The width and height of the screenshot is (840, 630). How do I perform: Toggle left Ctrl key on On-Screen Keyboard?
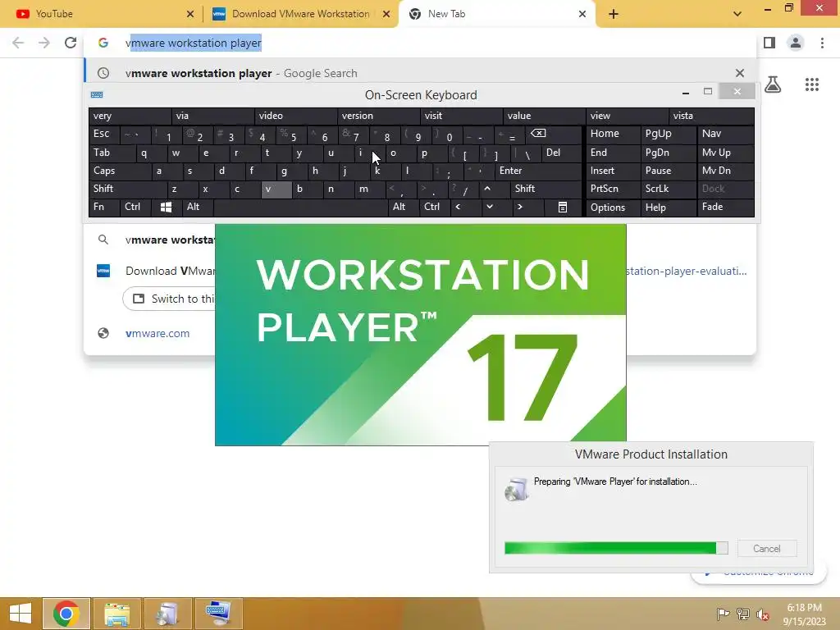[135, 207]
